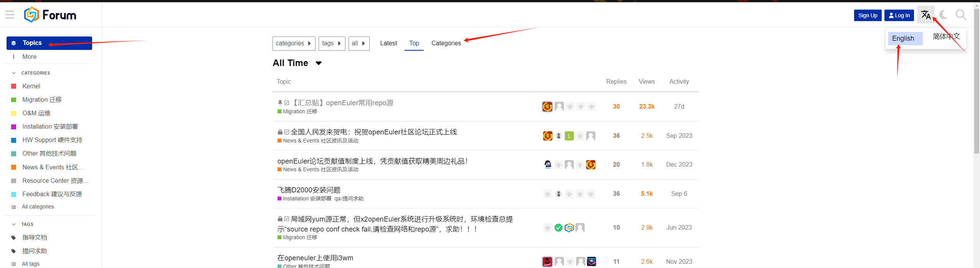
Task: Collapse the CATEGORIES sidebar section
Action: pyautogui.click(x=14, y=73)
